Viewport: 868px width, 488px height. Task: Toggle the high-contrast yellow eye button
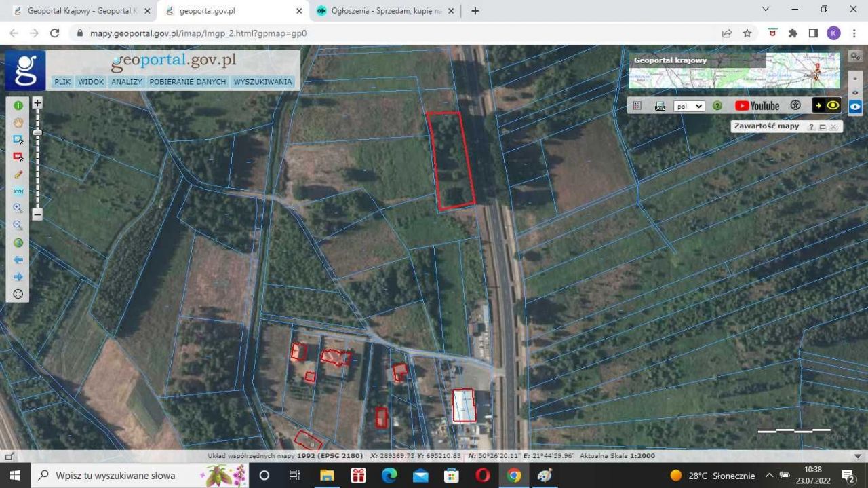(827, 105)
